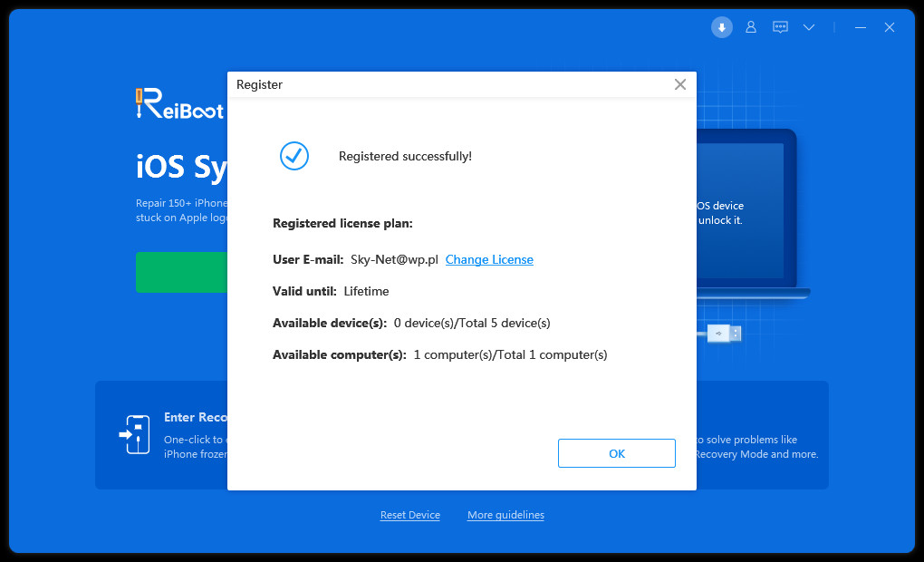Close the ReiBoot main window
The image size is (924, 562).
tap(890, 27)
